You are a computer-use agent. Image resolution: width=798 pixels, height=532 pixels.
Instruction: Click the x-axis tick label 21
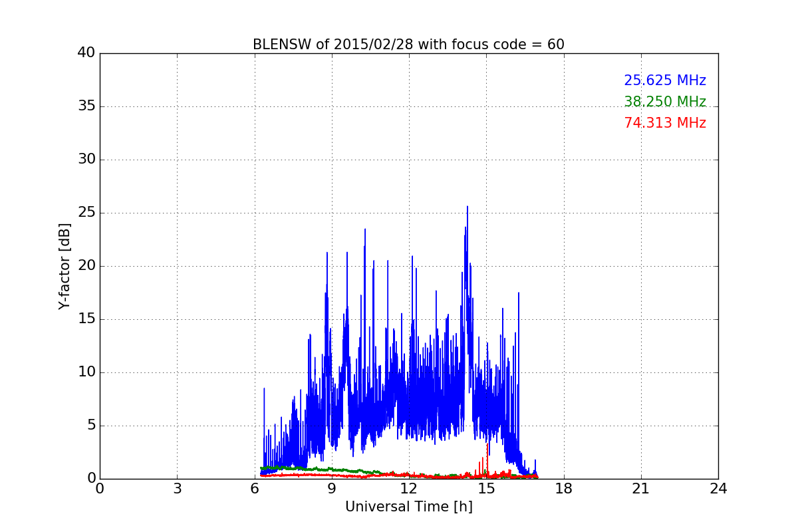click(641, 489)
